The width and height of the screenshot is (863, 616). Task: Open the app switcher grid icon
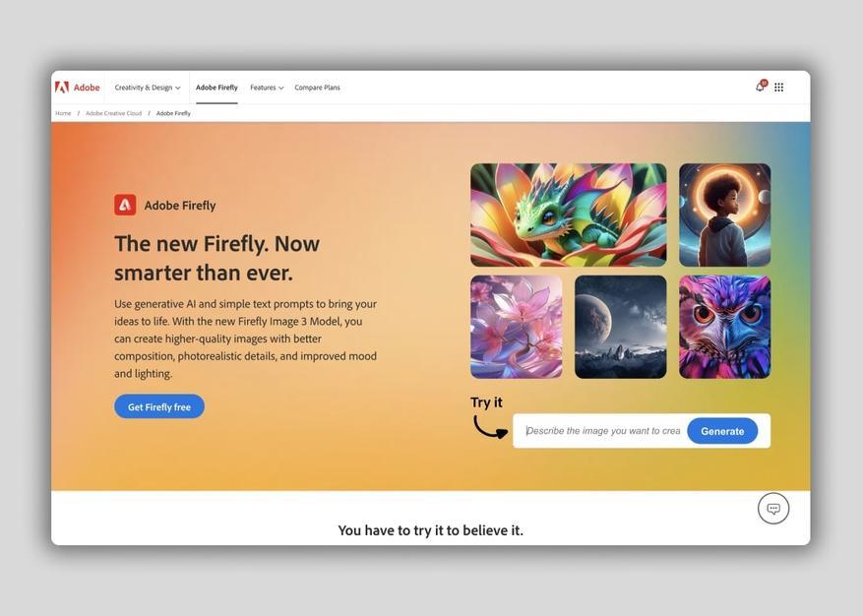pos(778,87)
